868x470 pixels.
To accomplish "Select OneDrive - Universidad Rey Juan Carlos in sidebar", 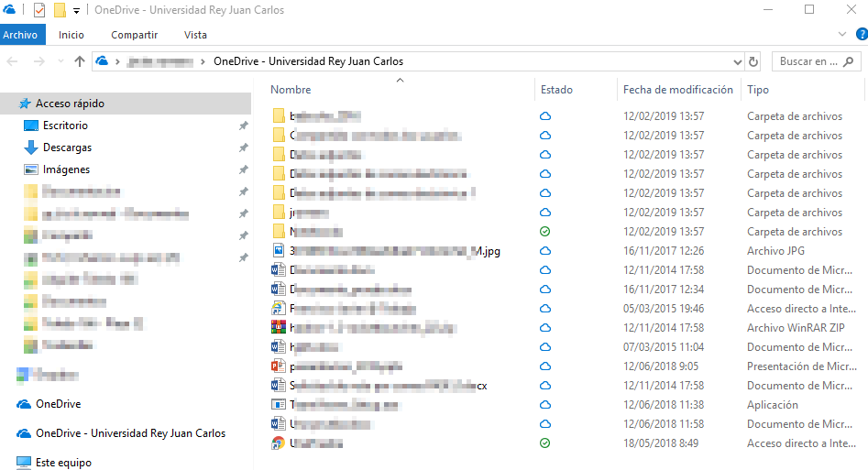I will tap(131, 433).
